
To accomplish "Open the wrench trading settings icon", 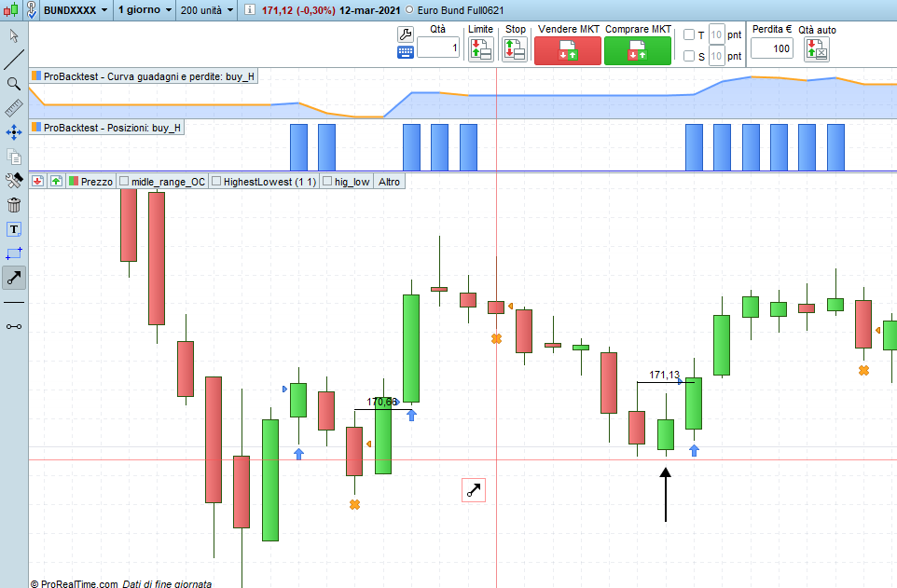I will click(x=405, y=34).
